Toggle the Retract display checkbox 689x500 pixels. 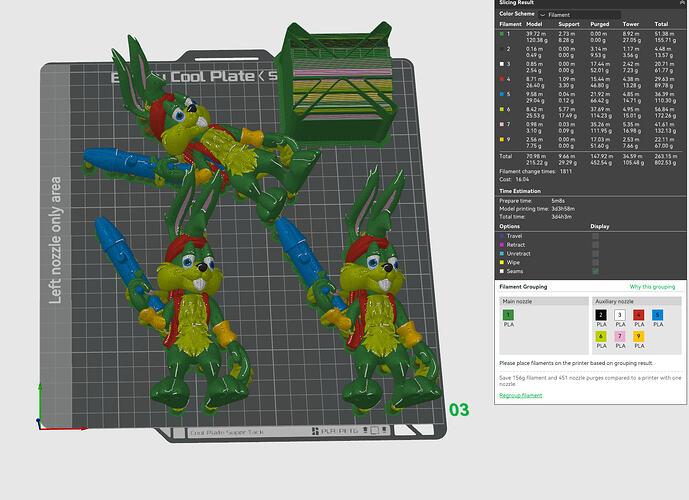595,245
